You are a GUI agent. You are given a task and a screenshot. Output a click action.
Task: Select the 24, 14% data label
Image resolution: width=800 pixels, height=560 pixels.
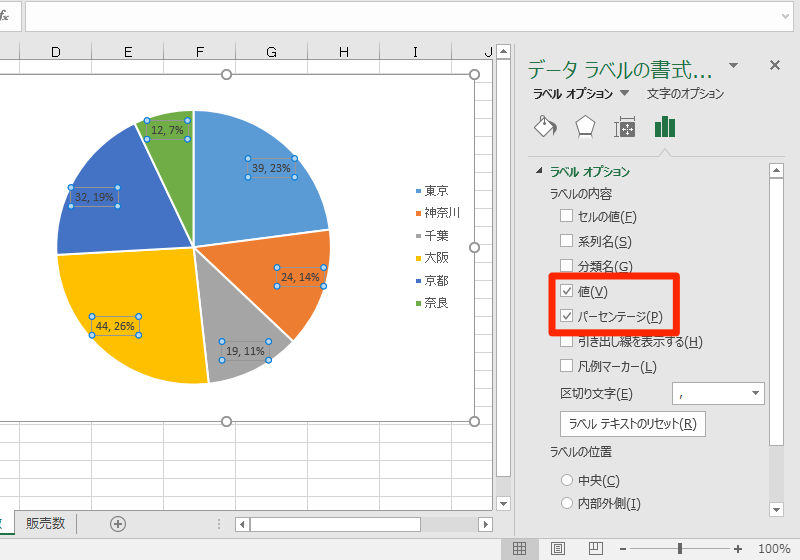(x=300, y=277)
